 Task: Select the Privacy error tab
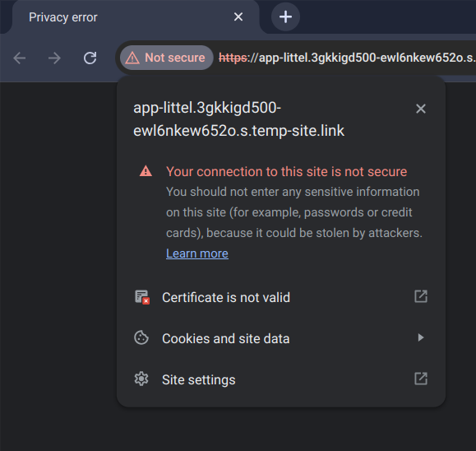[136, 17]
